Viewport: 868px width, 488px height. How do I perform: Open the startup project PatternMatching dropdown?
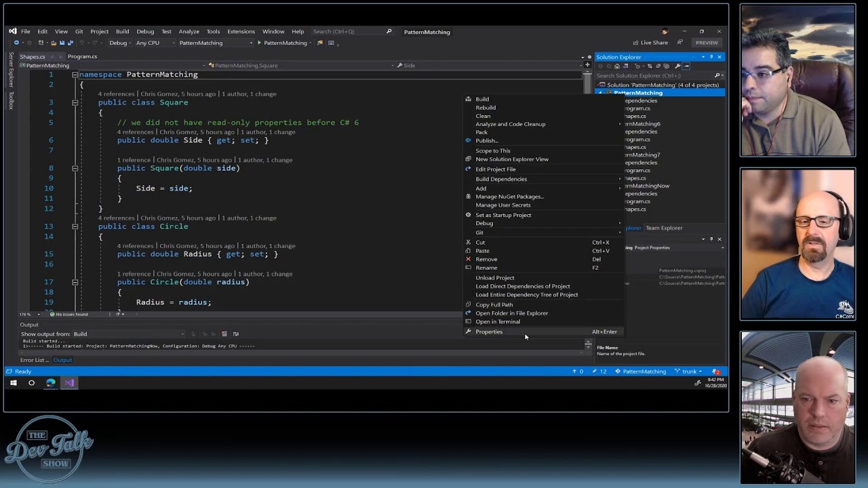(x=214, y=43)
